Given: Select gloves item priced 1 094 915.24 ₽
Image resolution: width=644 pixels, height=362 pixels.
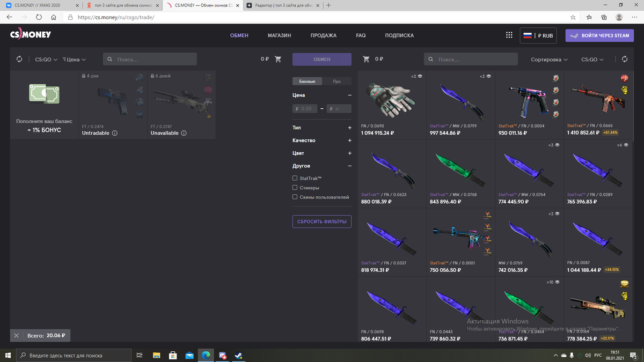Looking at the screenshot, I should coord(392,105).
